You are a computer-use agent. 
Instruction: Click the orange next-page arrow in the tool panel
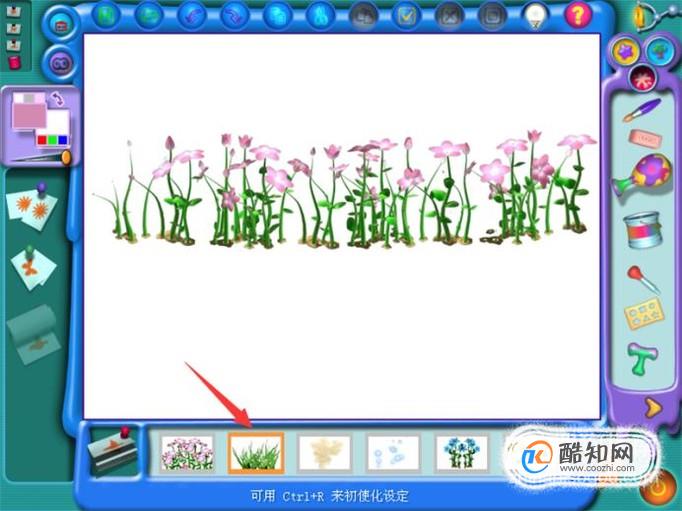click(x=652, y=408)
